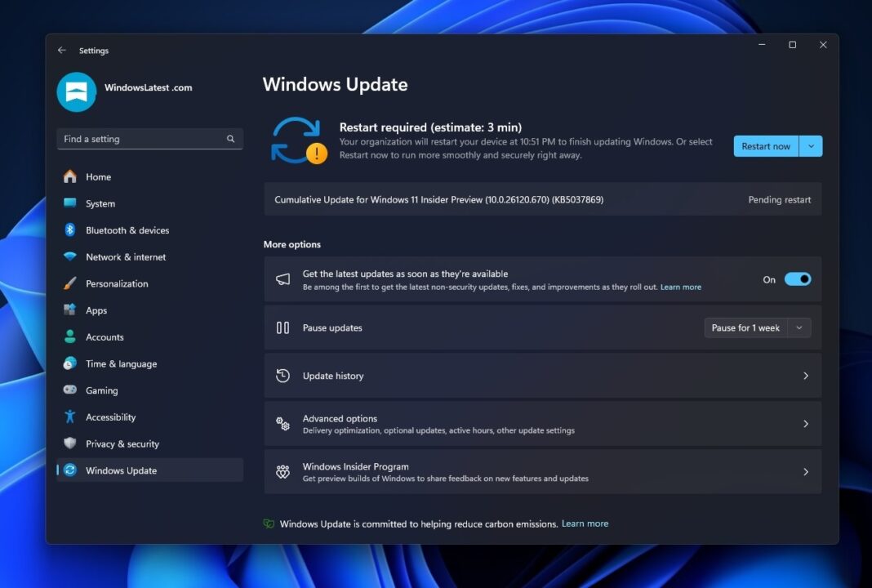Expand the Pause for 1 week dropdown

coord(801,327)
